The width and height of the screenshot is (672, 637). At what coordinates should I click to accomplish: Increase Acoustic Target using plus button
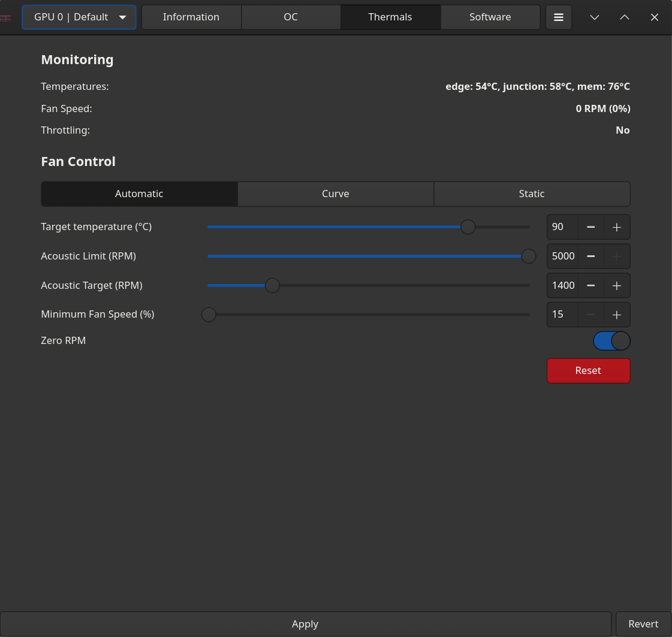coord(616,286)
